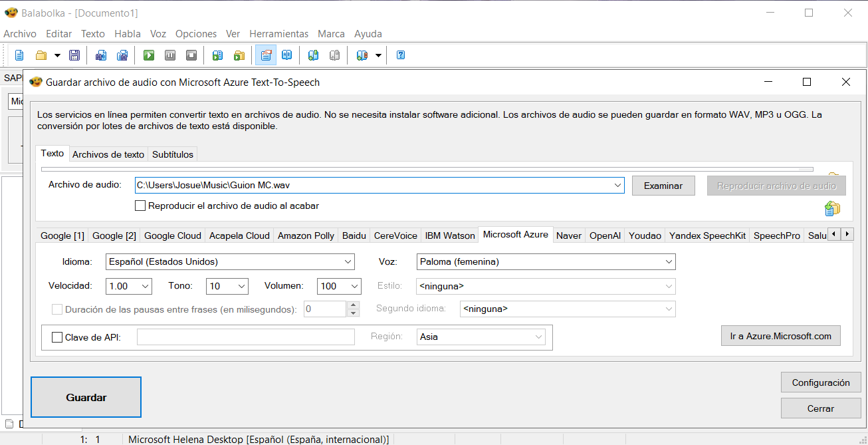868x445 pixels.
Task: Open the Ayuda menu
Action: pyautogui.click(x=368, y=34)
